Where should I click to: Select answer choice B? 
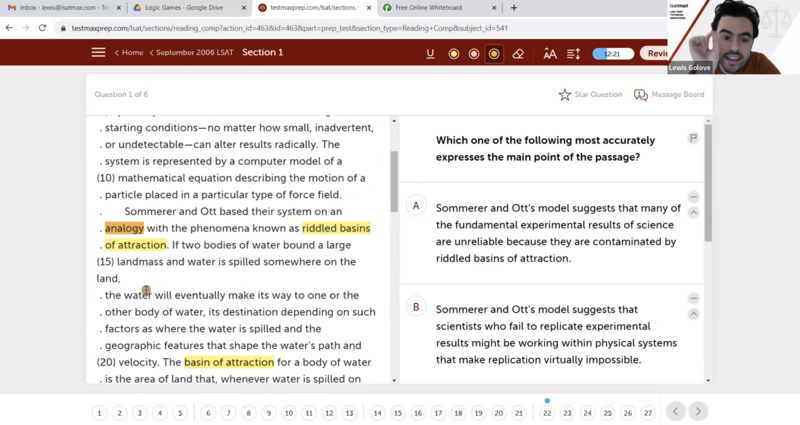416,307
